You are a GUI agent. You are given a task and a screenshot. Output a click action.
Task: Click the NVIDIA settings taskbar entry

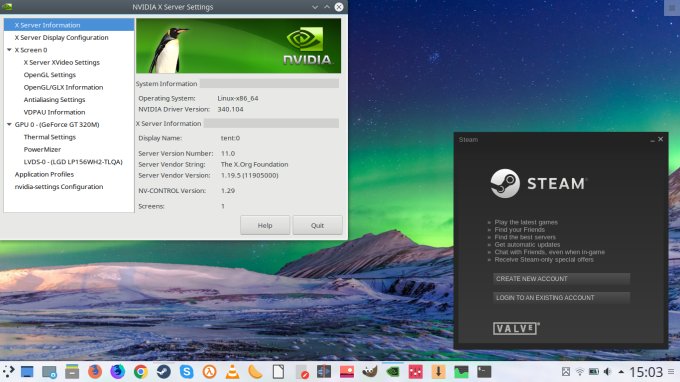(393, 372)
